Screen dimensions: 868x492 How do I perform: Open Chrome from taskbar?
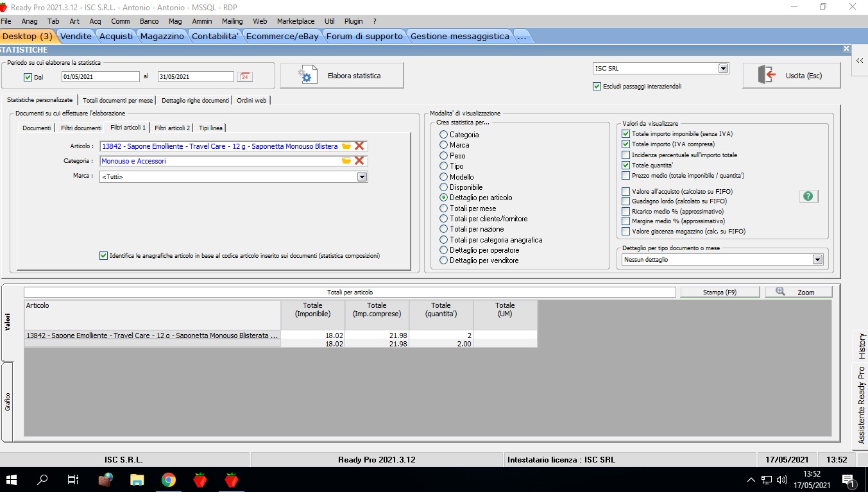click(x=169, y=479)
